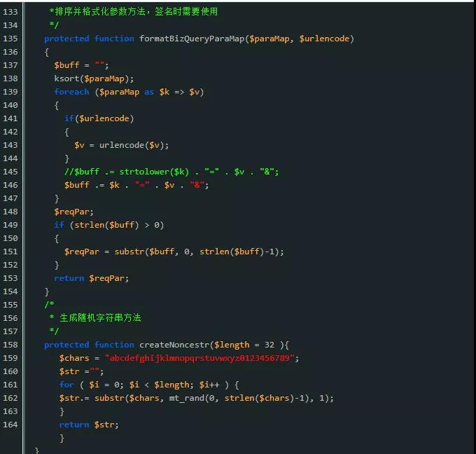The width and height of the screenshot is (476, 454).
Task: Click the Chinese comment on line 133
Action: point(133,12)
